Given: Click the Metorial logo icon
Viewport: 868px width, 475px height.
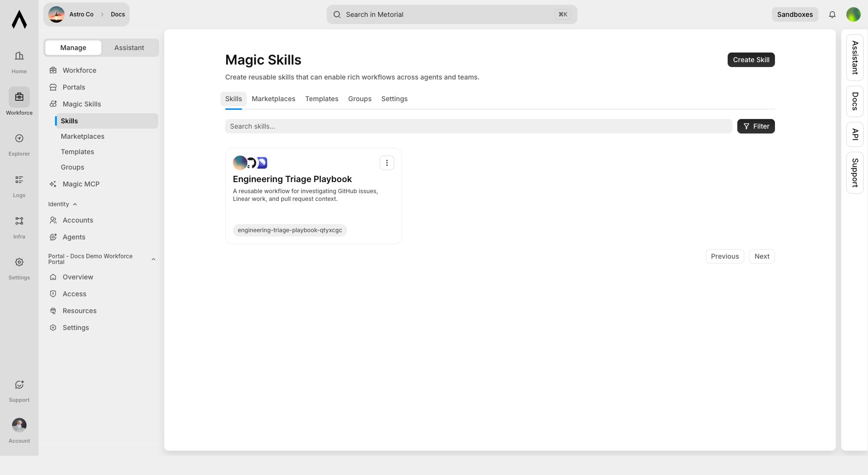Looking at the screenshot, I should 19,19.
